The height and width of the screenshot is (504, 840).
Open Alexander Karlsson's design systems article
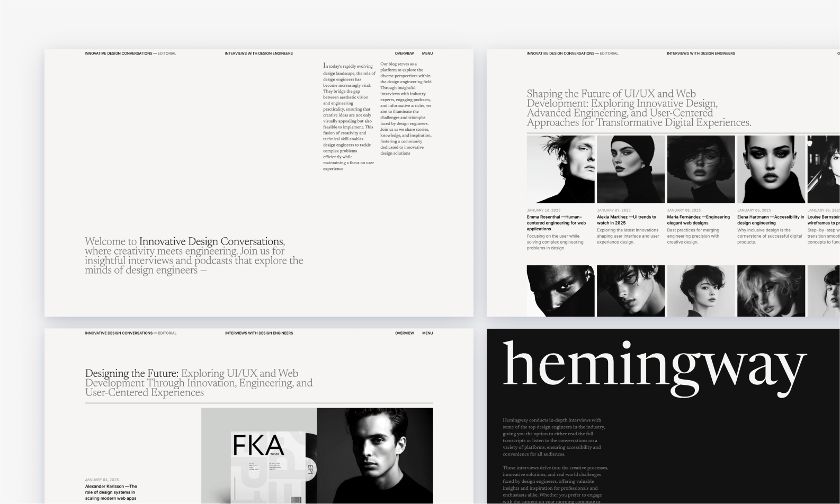click(x=111, y=492)
